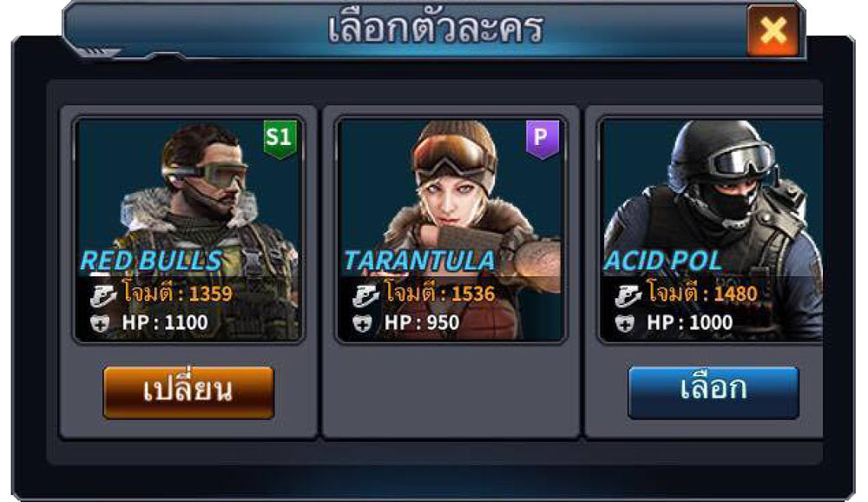
Task: Click the purple P badge on Tarantula
Action: coord(542,139)
